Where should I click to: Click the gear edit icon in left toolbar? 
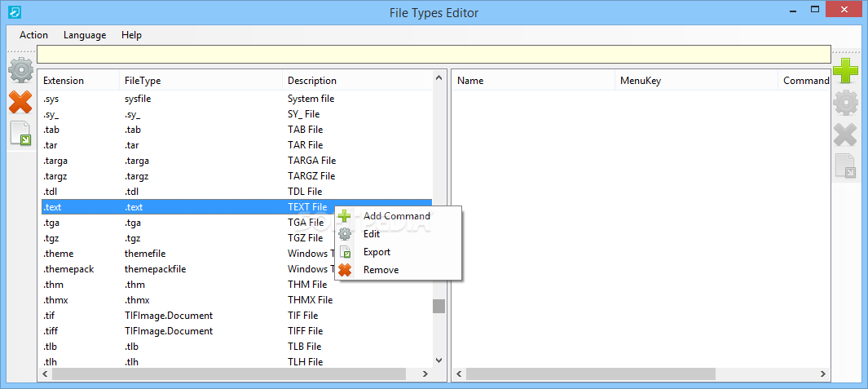[x=21, y=70]
